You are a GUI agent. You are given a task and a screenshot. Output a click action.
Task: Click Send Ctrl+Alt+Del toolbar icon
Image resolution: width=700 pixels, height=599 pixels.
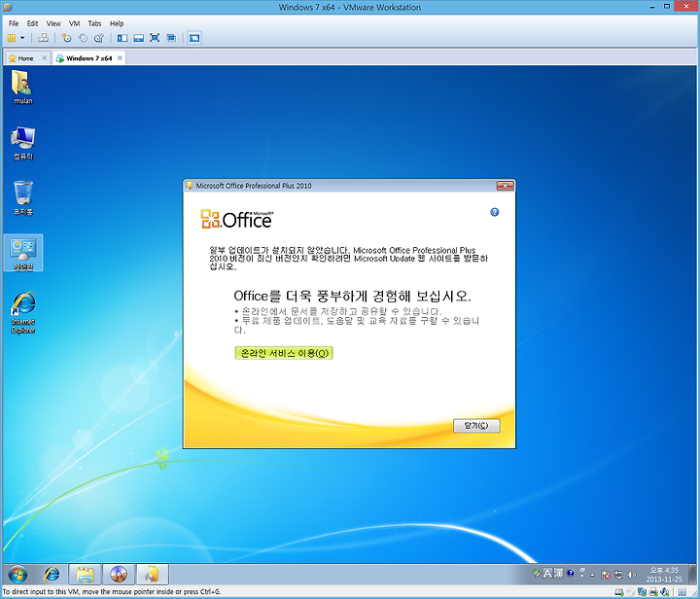tap(43, 38)
